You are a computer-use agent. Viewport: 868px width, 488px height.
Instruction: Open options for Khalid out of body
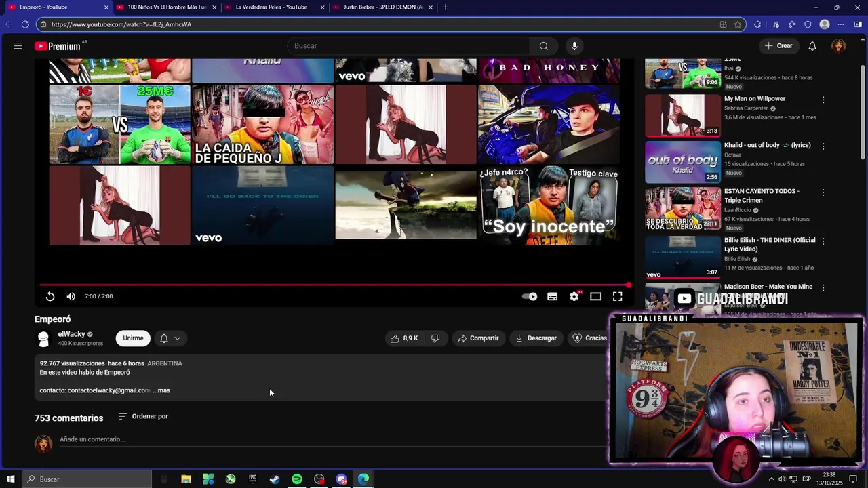point(823,146)
